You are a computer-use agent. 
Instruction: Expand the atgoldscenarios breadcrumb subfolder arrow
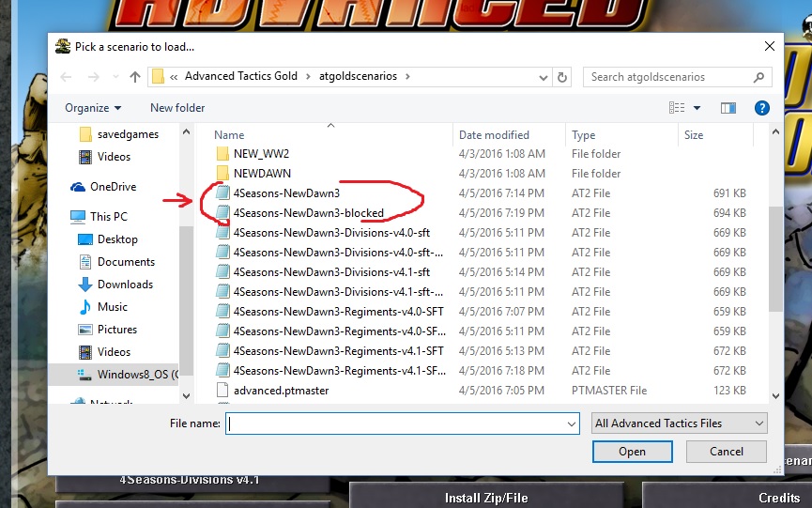click(x=407, y=77)
